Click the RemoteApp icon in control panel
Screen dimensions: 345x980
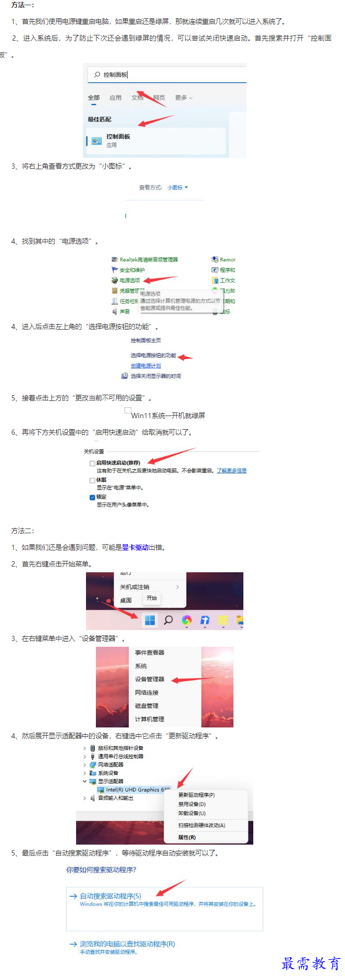(215, 259)
